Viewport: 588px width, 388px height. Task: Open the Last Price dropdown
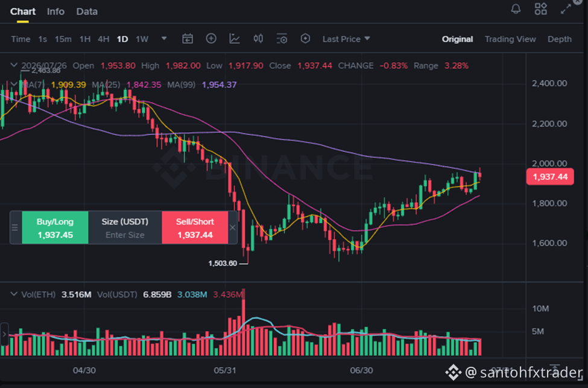pos(346,39)
